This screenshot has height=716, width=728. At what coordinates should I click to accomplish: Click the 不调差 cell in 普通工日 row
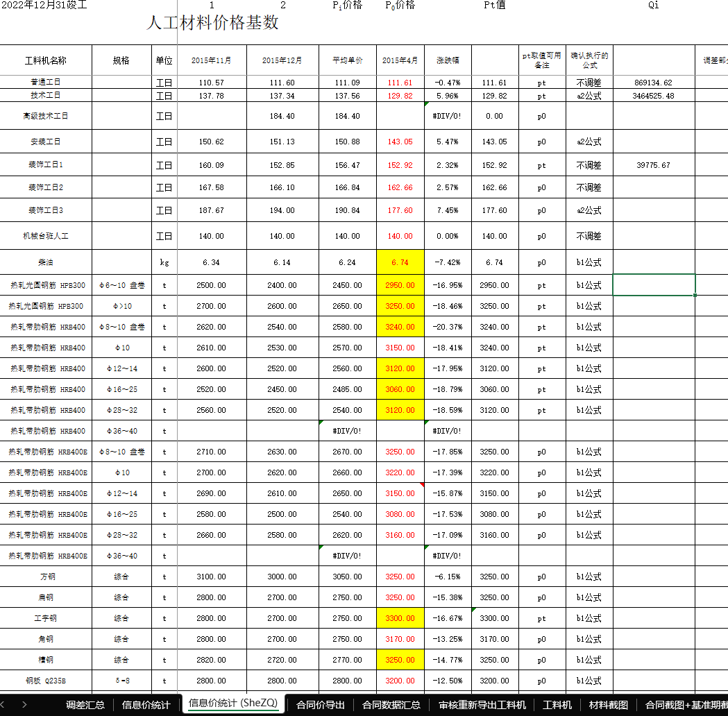589,83
